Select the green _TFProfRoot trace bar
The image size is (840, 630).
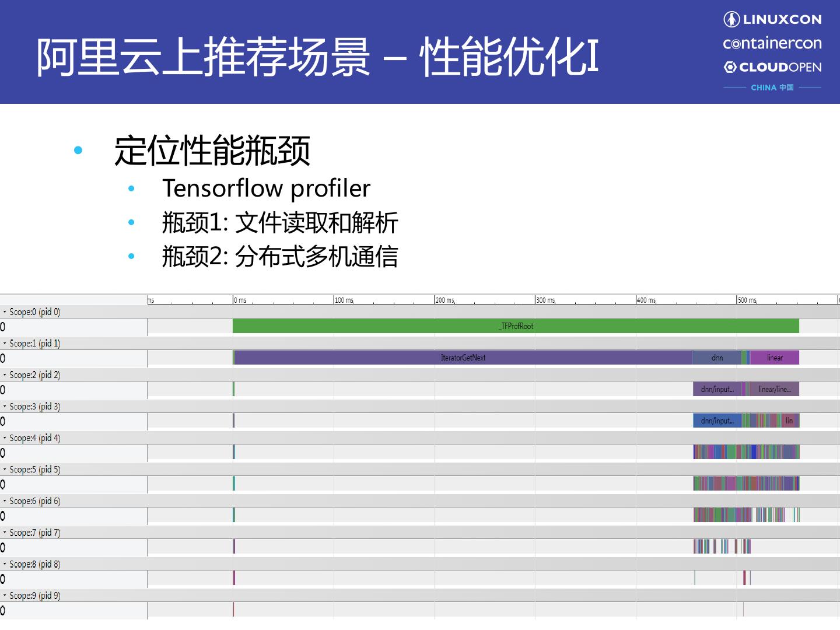(x=516, y=326)
